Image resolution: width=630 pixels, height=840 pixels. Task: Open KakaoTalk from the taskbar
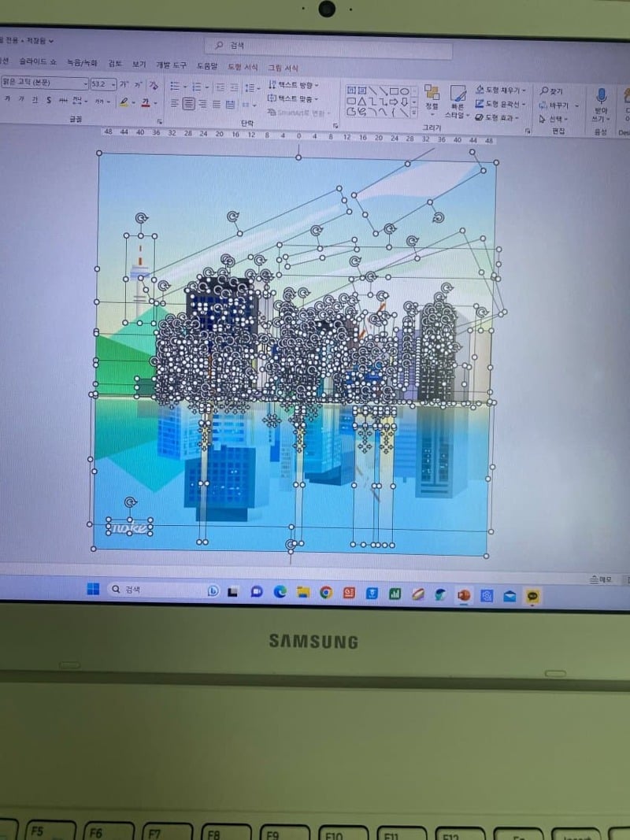533,596
